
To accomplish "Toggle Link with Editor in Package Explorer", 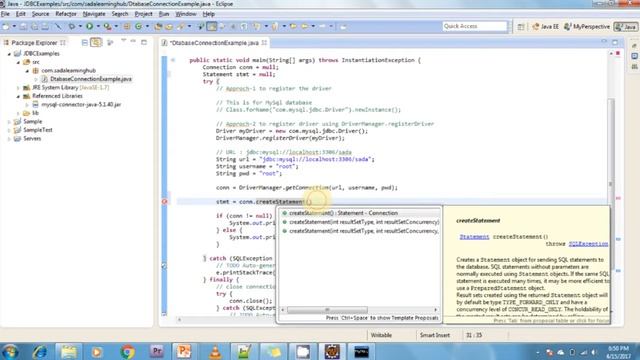I will [x=96, y=42].
